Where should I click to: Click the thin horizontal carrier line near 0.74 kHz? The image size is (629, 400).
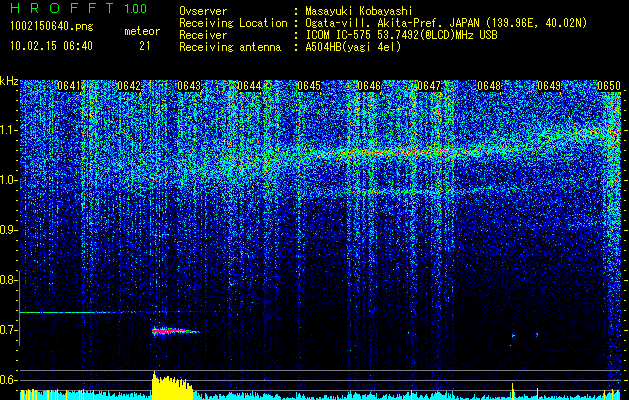point(100,312)
